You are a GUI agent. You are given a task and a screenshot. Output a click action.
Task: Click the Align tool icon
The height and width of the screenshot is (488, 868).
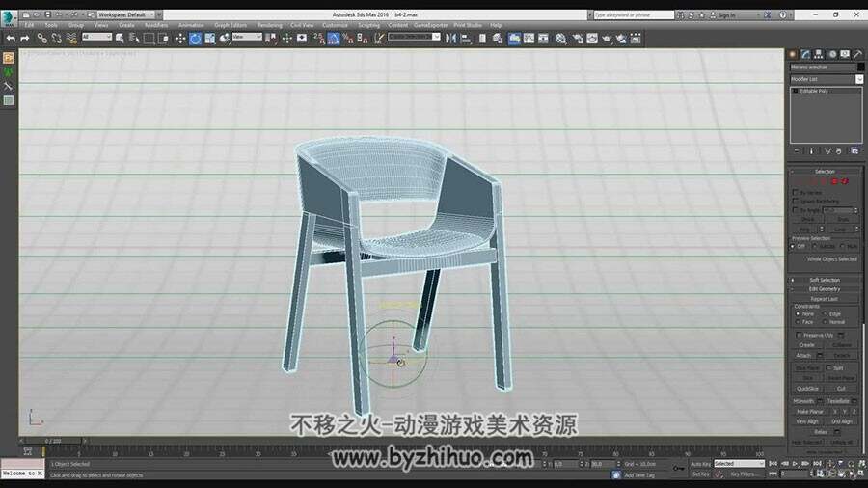(x=466, y=39)
